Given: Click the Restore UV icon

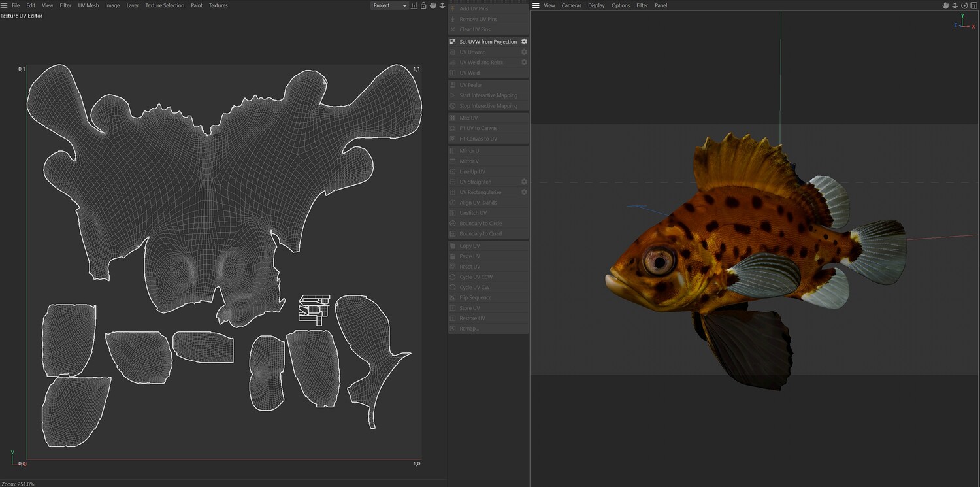Looking at the screenshot, I should point(453,319).
